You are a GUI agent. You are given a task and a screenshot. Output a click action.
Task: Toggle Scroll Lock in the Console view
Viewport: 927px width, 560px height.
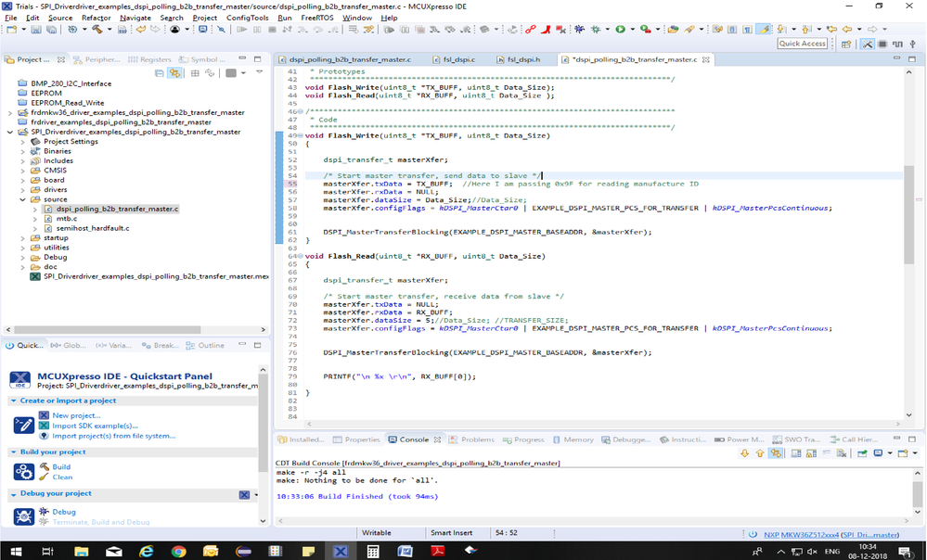tap(810, 453)
